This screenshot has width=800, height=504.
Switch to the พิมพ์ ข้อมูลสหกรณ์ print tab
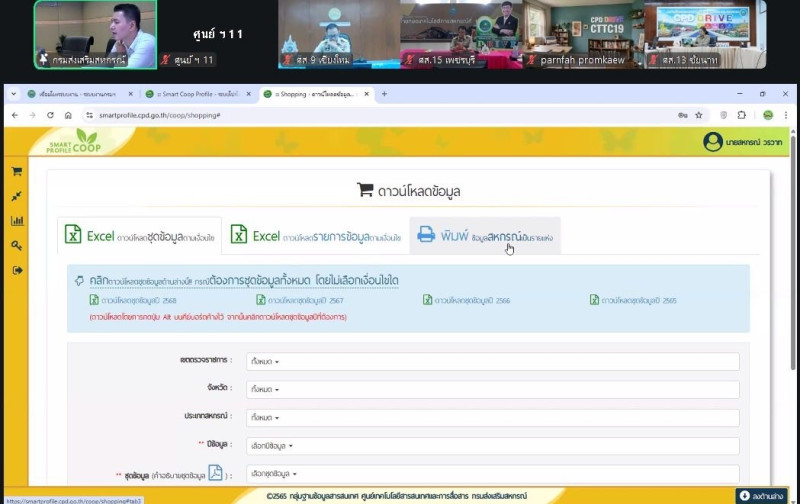485,236
